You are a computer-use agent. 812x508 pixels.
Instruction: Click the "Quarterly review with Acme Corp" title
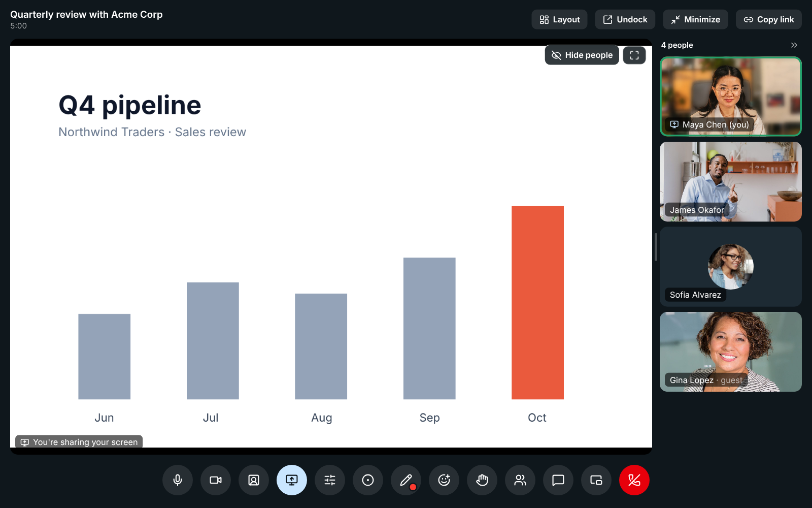[x=86, y=14]
